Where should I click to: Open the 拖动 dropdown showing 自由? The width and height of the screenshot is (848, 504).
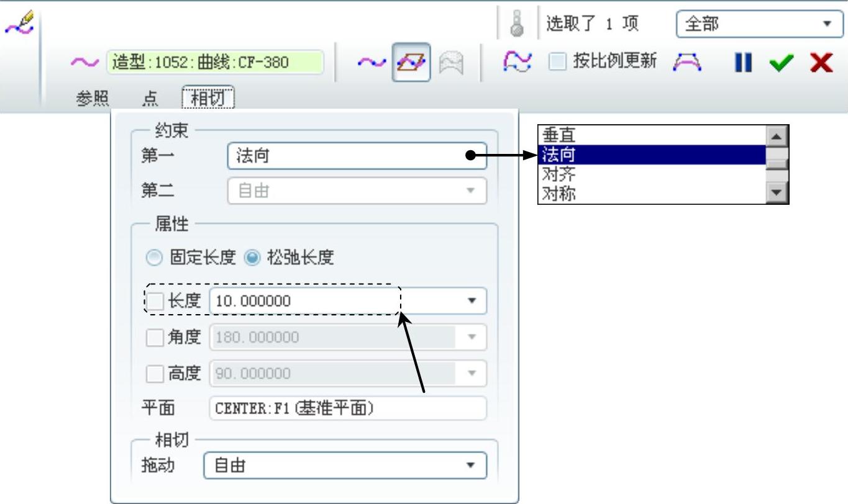(345, 465)
